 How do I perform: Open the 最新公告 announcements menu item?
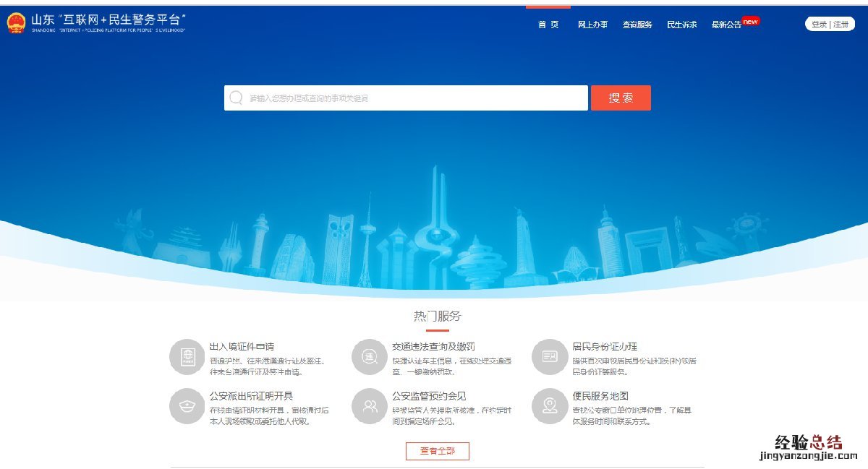(726, 25)
